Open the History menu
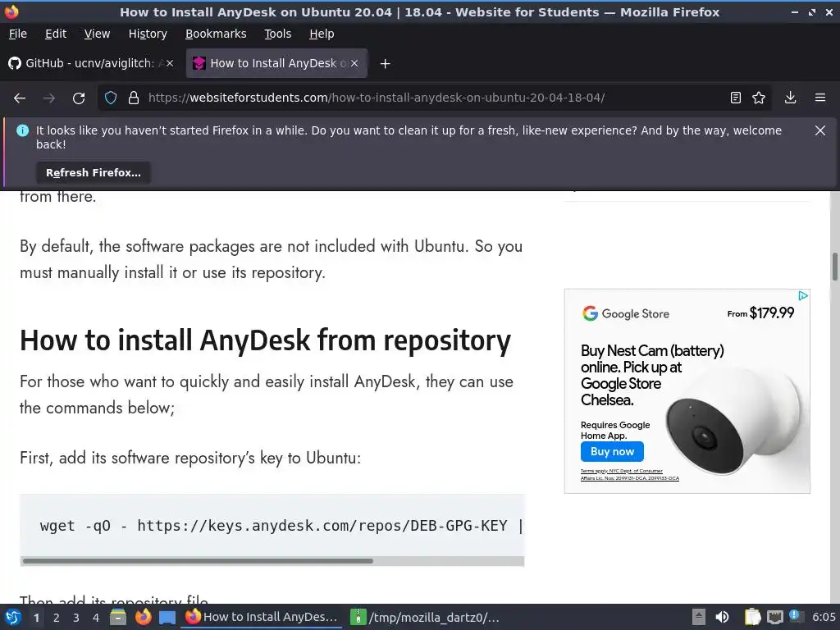The image size is (840, 630). coord(148,34)
